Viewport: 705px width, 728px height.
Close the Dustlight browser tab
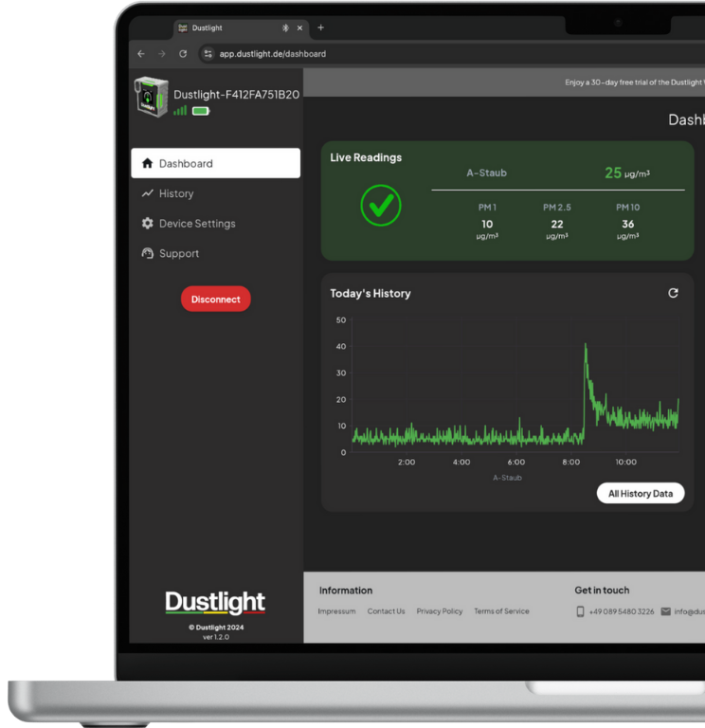[299, 27]
